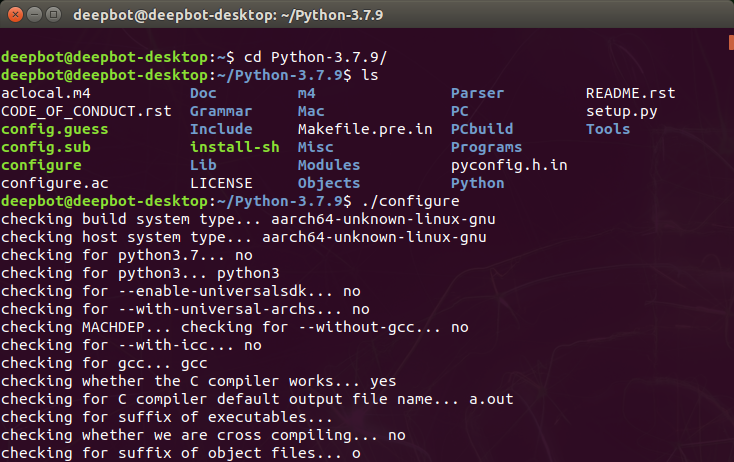Image resolution: width=734 pixels, height=462 pixels.
Task: Click the Makefile.pre.in file name
Action: (x=365, y=129)
